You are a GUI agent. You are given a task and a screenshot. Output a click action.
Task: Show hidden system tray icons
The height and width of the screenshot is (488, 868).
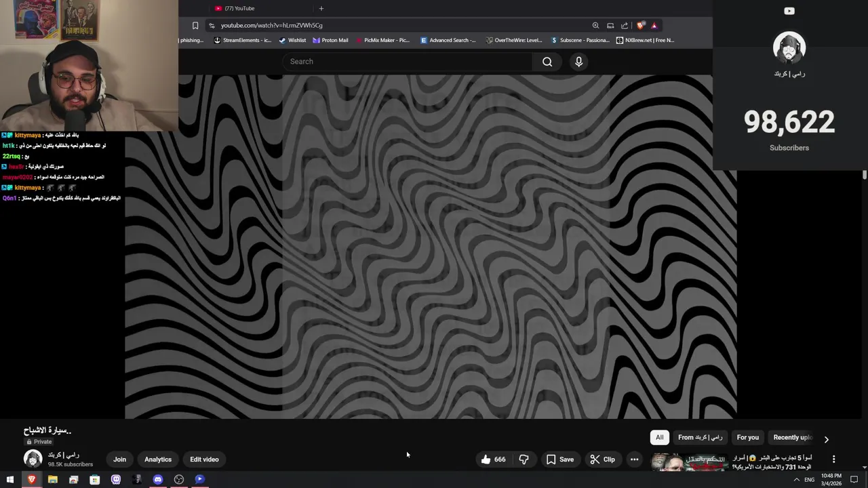(x=796, y=479)
